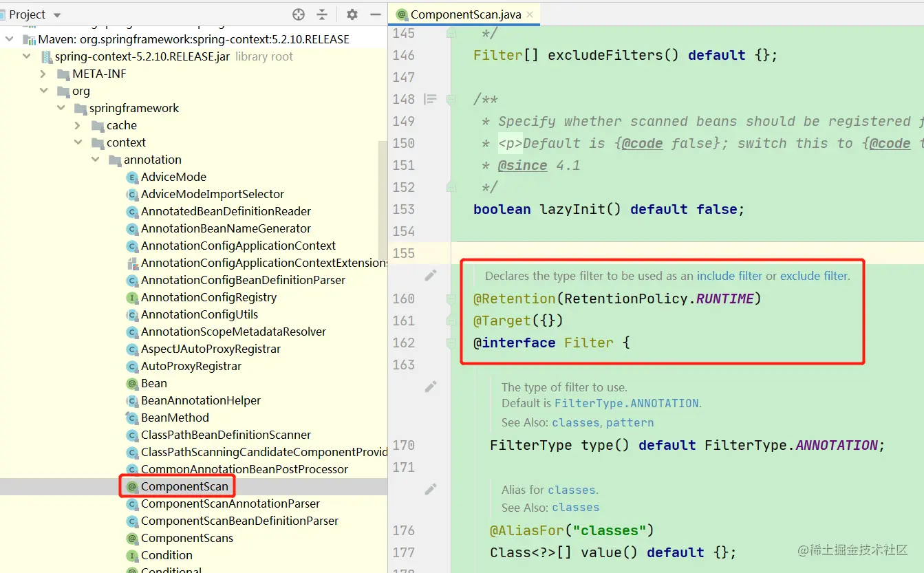Screen dimensions: 924x573
Task: Select CommonAnnotationBeanPostProcessor in tree
Action: pyautogui.click(x=244, y=469)
